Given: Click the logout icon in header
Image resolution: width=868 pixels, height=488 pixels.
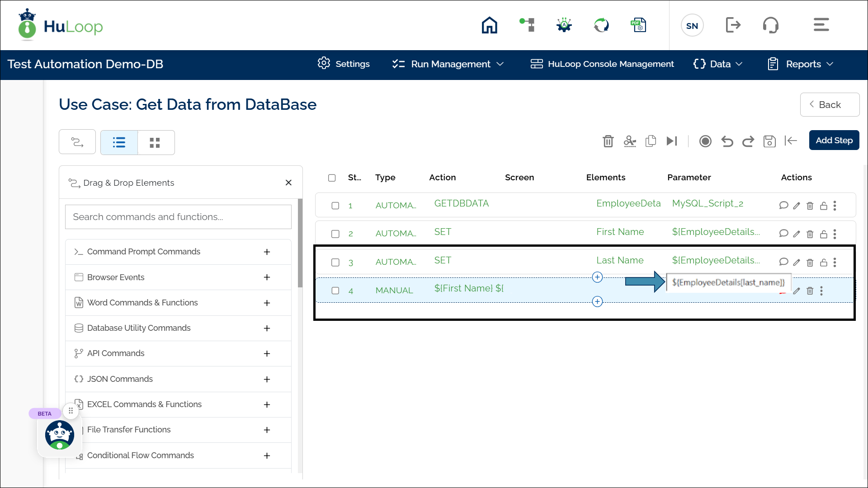Looking at the screenshot, I should click(x=733, y=25).
